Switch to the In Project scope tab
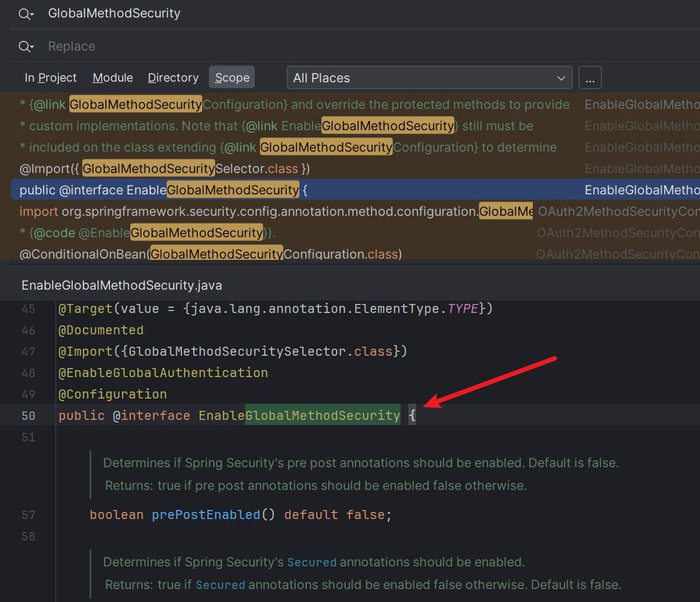This screenshot has width=700, height=602. pos(51,78)
